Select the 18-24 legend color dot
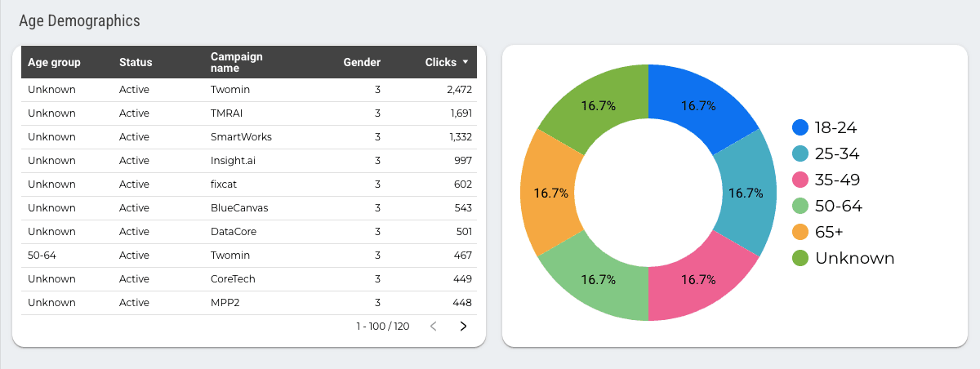 click(x=800, y=127)
